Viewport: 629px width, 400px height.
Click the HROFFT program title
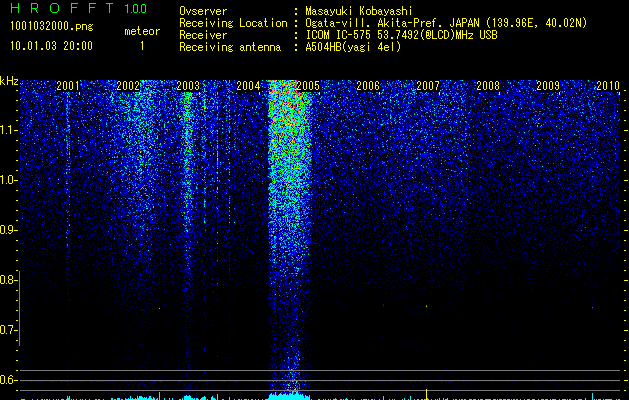pos(62,8)
